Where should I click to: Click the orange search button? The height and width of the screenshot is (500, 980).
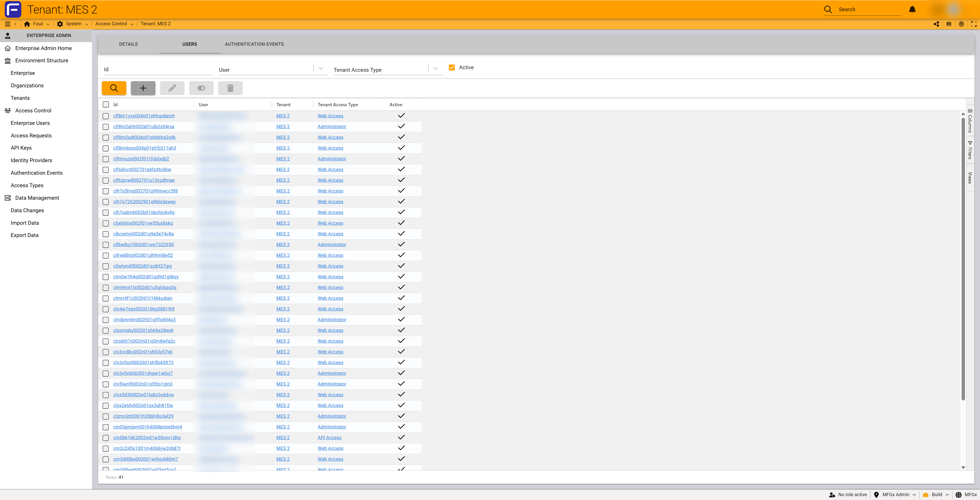(x=114, y=88)
